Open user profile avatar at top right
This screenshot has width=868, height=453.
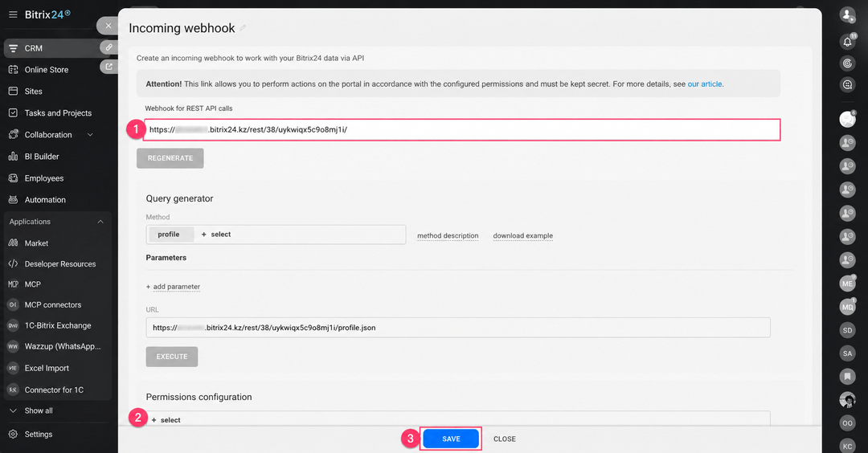pyautogui.click(x=847, y=14)
